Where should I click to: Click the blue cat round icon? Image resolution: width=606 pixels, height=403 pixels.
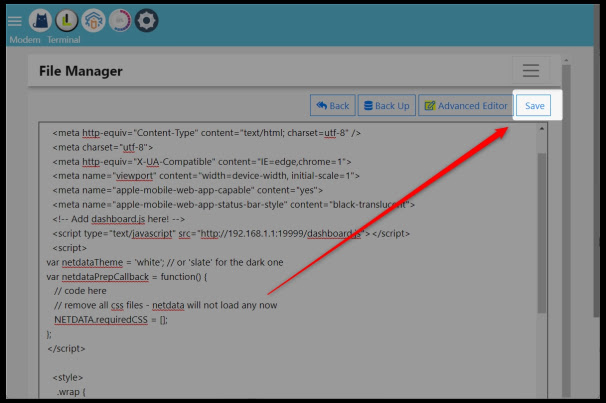coord(40,20)
